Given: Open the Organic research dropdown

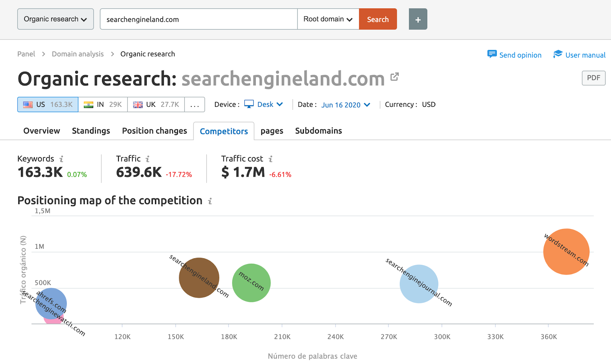Looking at the screenshot, I should click(x=55, y=19).
